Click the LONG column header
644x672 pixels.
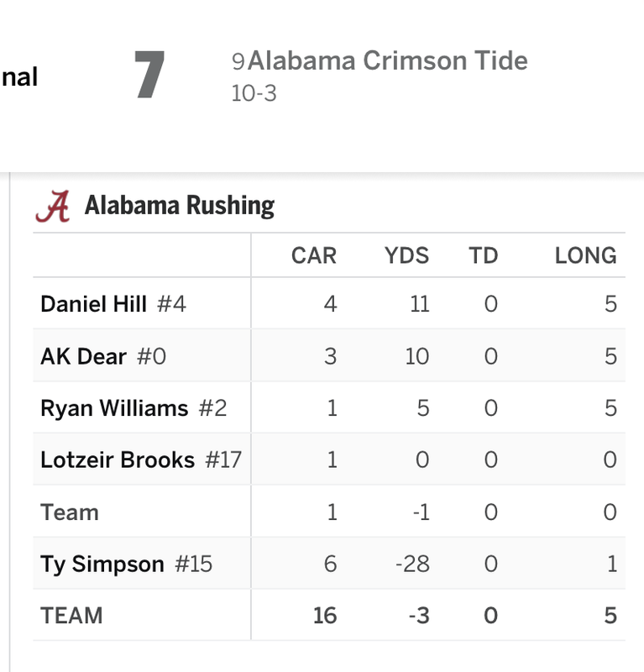(585, 255)
